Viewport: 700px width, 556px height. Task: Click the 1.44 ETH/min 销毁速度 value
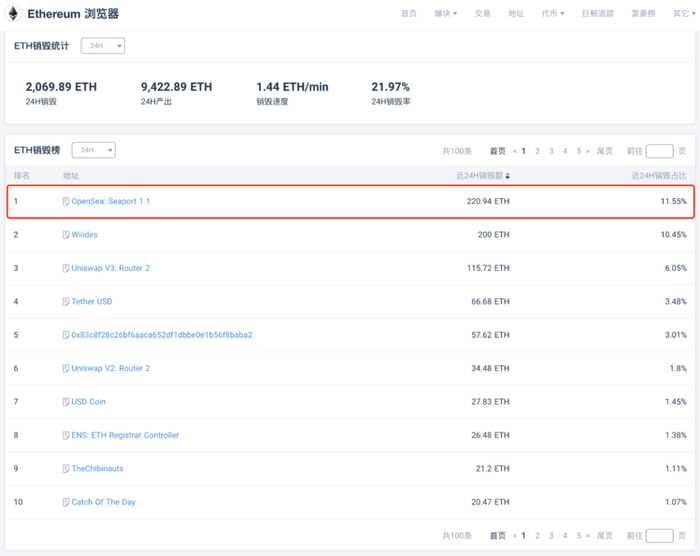click(x=292, y=87)
